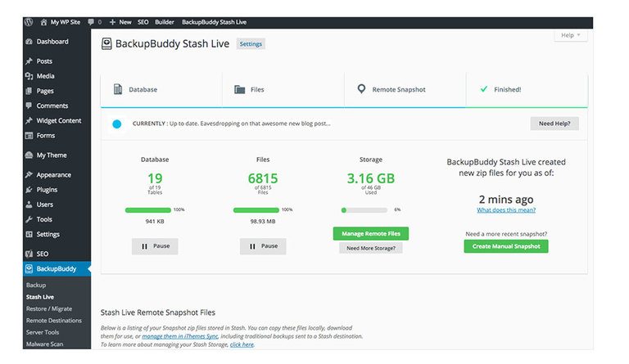The width and height of the screenshot is (629, 364).
Task: Click the Finished checkmark icon
Action: pyautogui.click(x=484, y=89)
